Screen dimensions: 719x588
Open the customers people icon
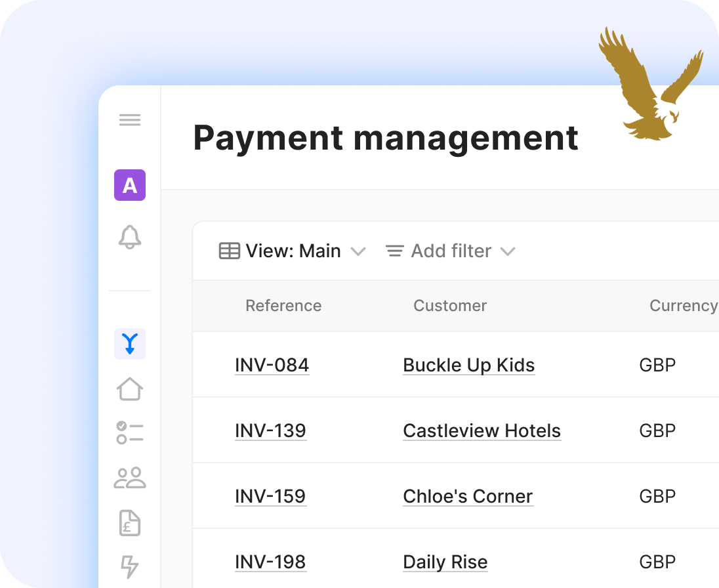tap(130, 478)
